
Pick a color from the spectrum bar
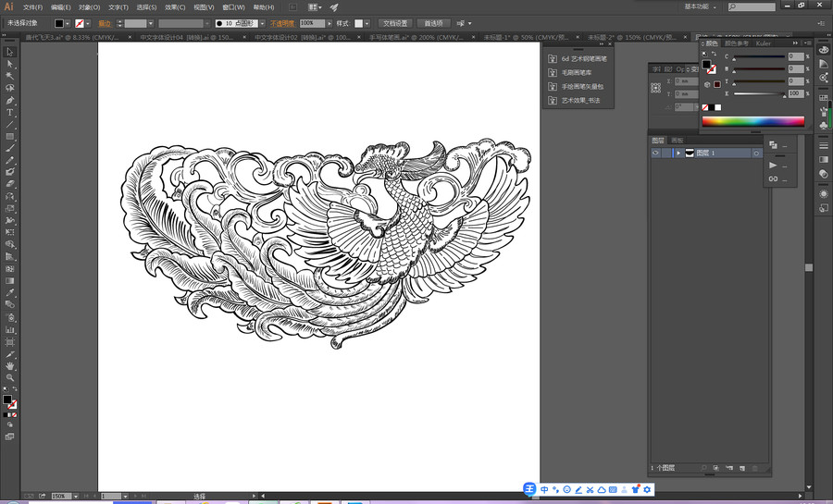pos(753,121)
